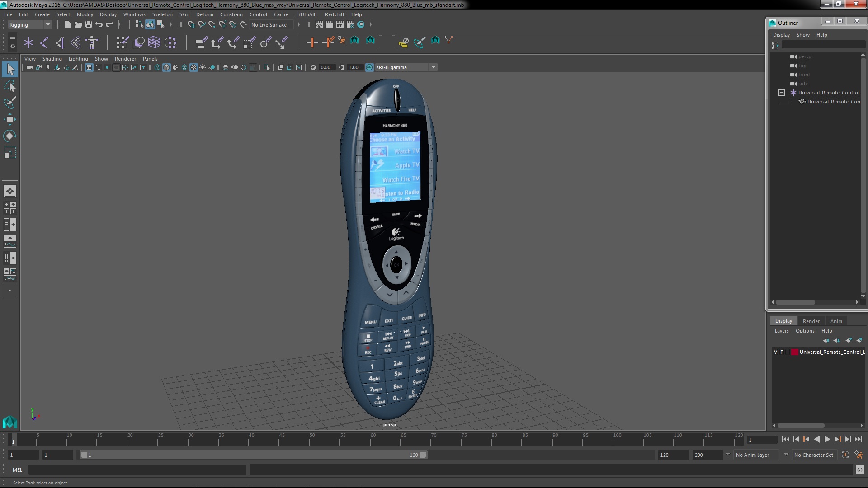This screenshot has width=868, height=488.
Task: Click the Set Key orange plus icon
Action: click(x=311, y=43)
